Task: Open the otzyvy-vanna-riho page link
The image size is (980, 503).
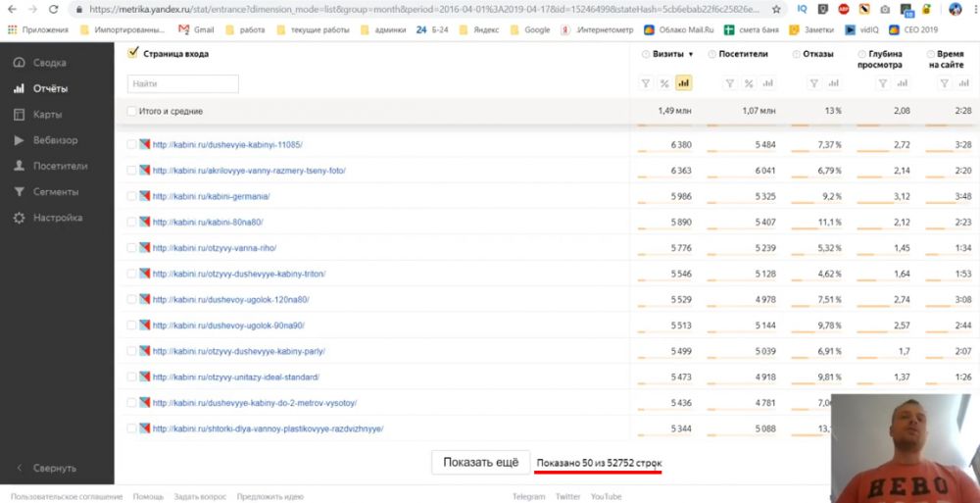Action: 214,248
